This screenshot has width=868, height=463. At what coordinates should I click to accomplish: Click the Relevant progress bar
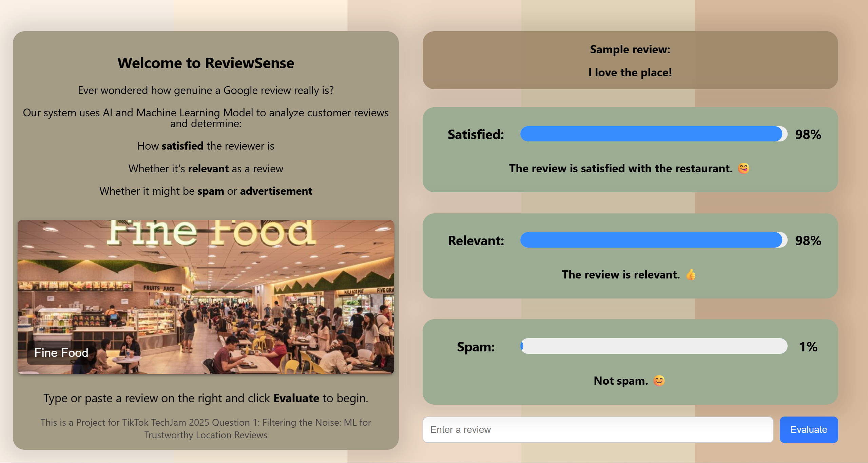tap(653, 240)
